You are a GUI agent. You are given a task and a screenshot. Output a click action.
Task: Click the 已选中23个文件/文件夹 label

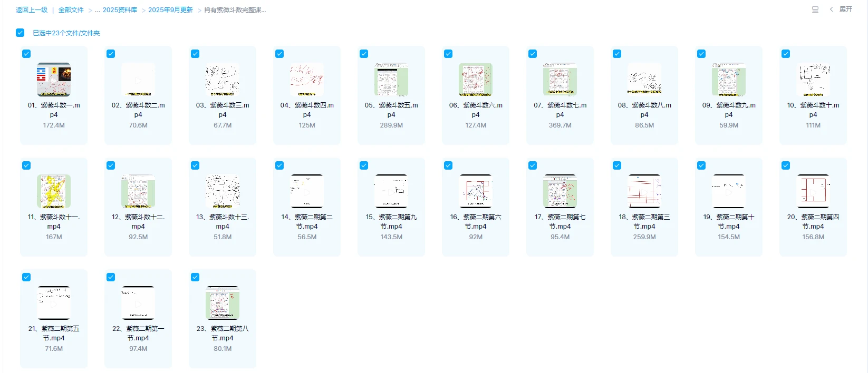66,33
